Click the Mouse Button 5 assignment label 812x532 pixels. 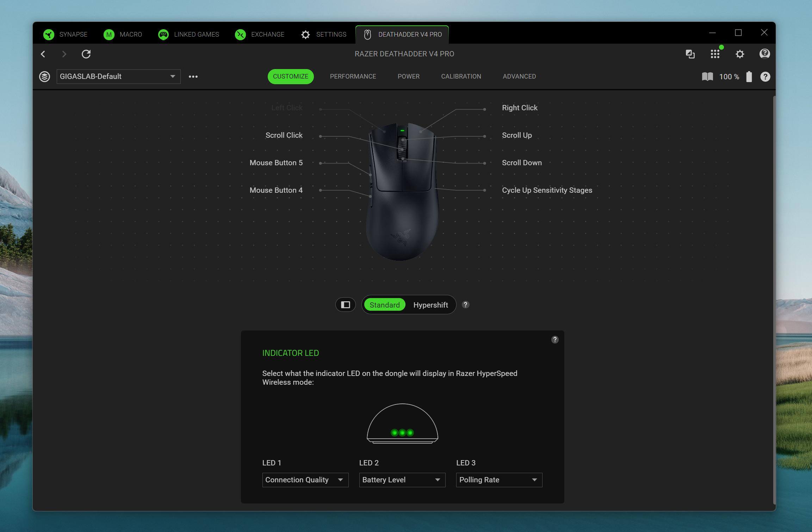276,163
